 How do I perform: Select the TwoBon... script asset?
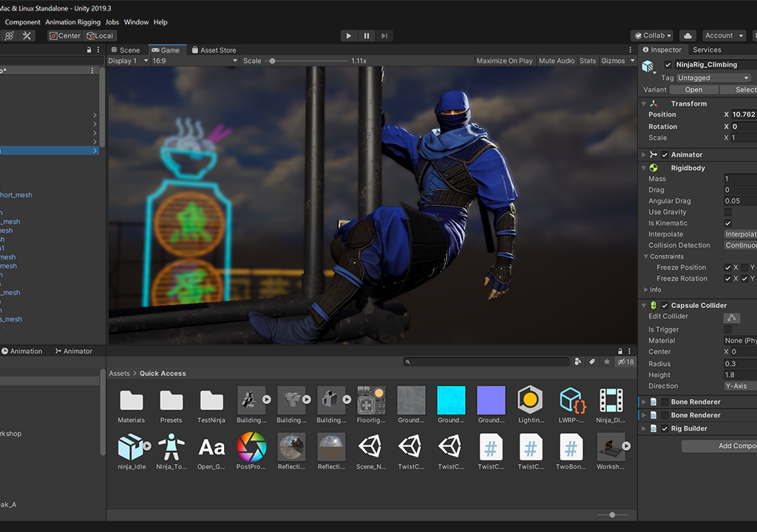[571, 452]
